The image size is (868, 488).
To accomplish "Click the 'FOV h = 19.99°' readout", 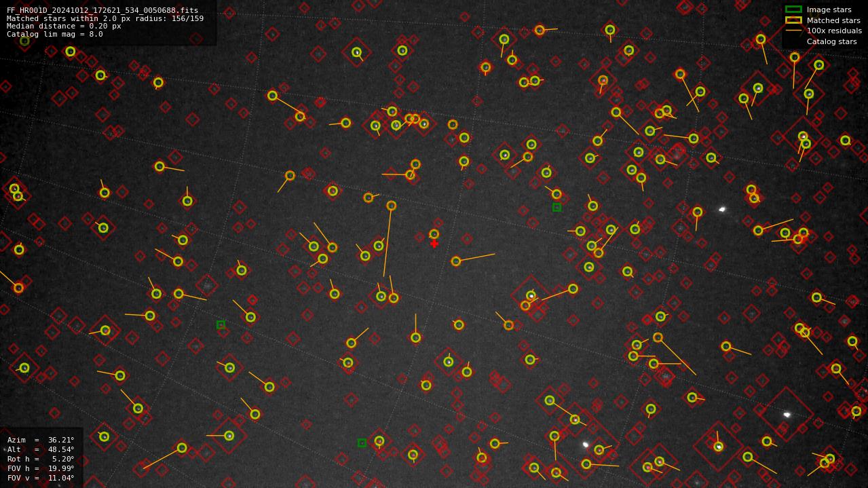I will pyautogui.click(x=41, y=468).
